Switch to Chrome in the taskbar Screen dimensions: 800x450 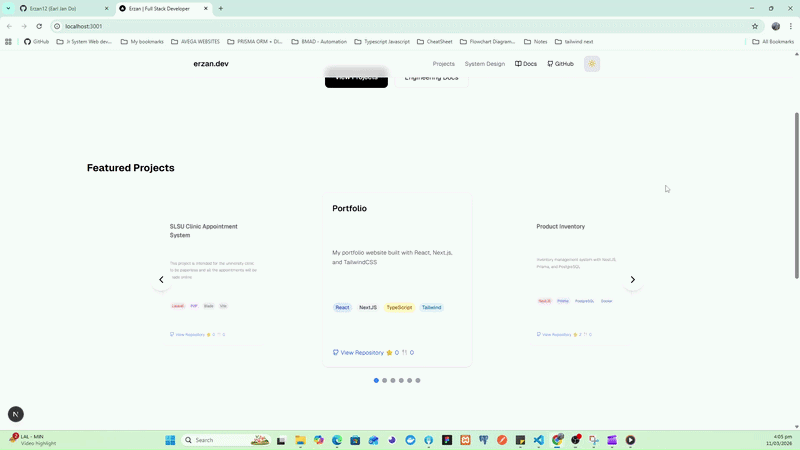(557, 440)
